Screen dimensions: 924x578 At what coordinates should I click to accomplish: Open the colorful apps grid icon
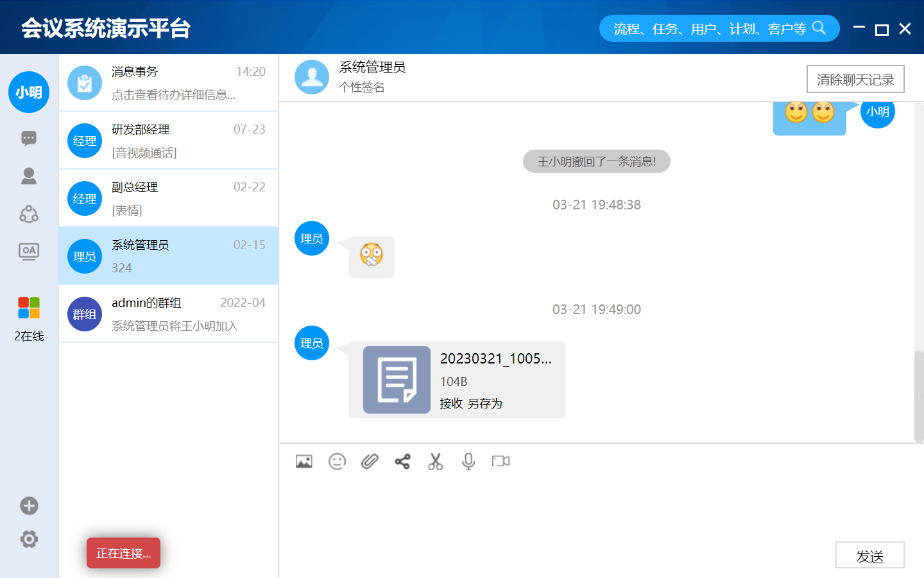pos(29,308)
